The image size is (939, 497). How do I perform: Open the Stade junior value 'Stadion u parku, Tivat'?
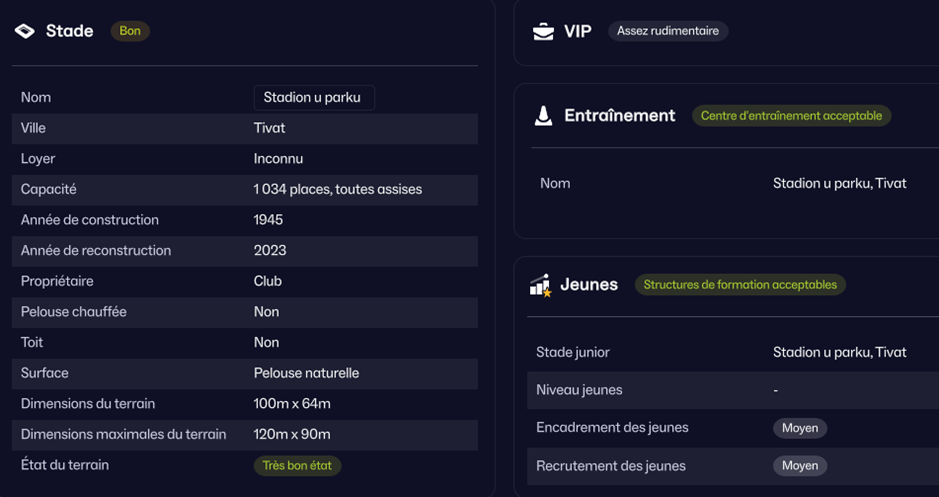tap(839, 352)
